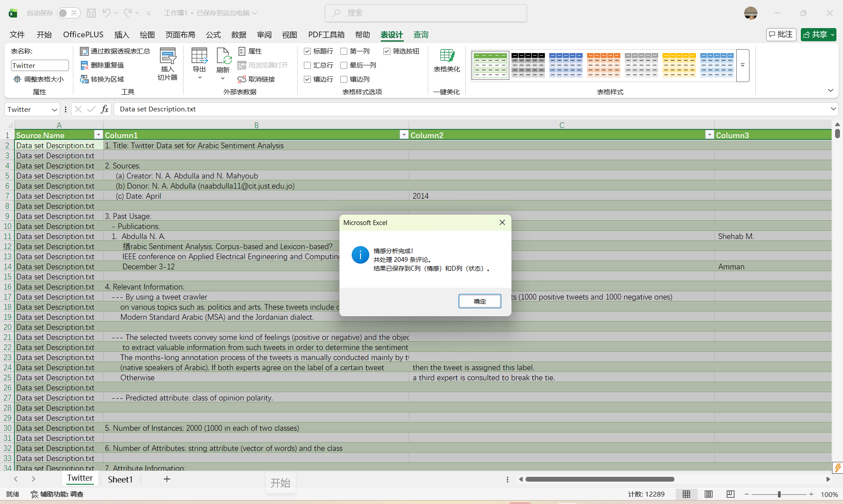Image resolution: width=843 pixels, height=504 pixels.
Task: Click the dialog's 确定 confirm button
Action: click(479, 301)
